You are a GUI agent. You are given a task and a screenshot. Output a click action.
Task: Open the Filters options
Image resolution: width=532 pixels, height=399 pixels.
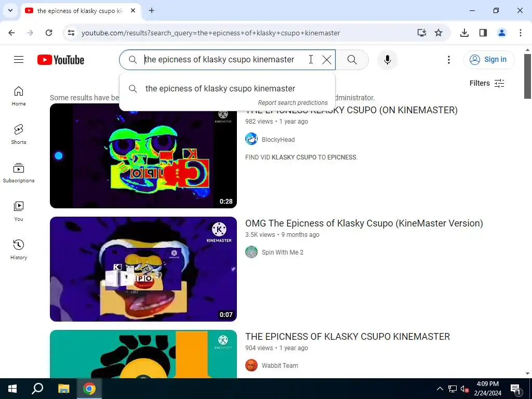[486, 83]
